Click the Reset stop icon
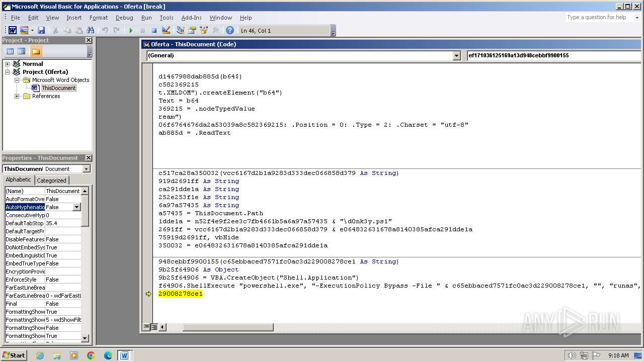The image size is (644, 362). 154,30
